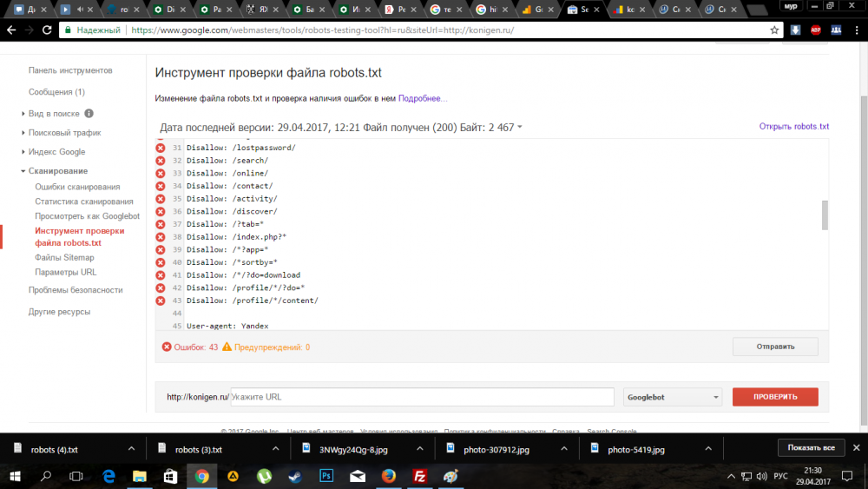Click the page vertical scrollbar
868x489 pixels.
(864, 261)
